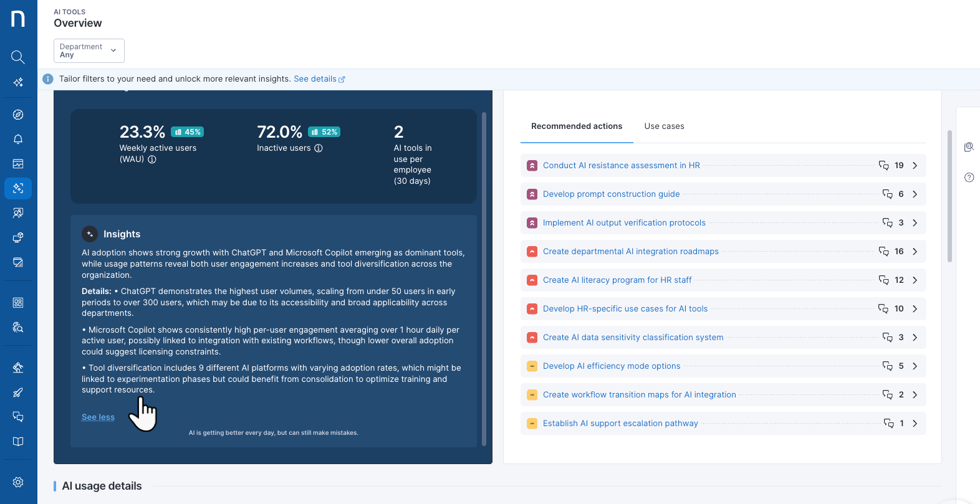This screenshot has width=980, height=504.
Task: Open the Department filter dropdown
Action: [89, 50]
